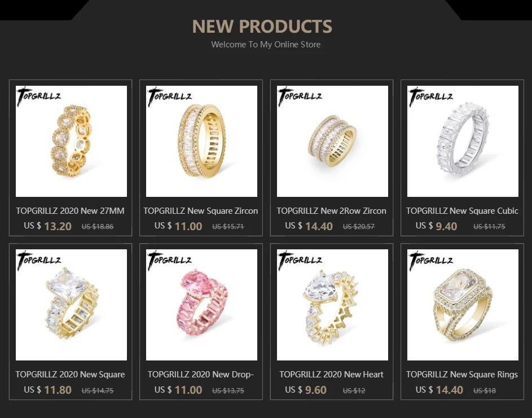
Task: Select the US $9.60 price
Action: pyautogui.click(x=306, y=390)
